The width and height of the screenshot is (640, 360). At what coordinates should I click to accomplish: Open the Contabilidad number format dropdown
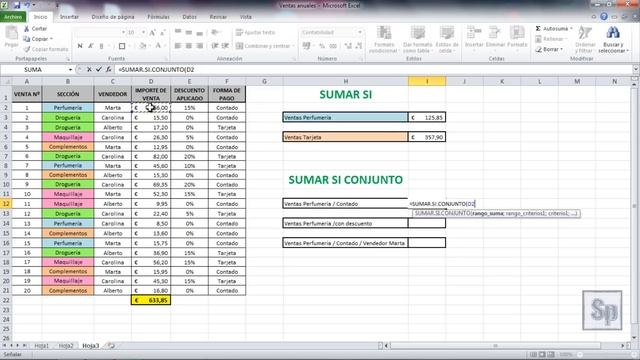coord(360,32)
